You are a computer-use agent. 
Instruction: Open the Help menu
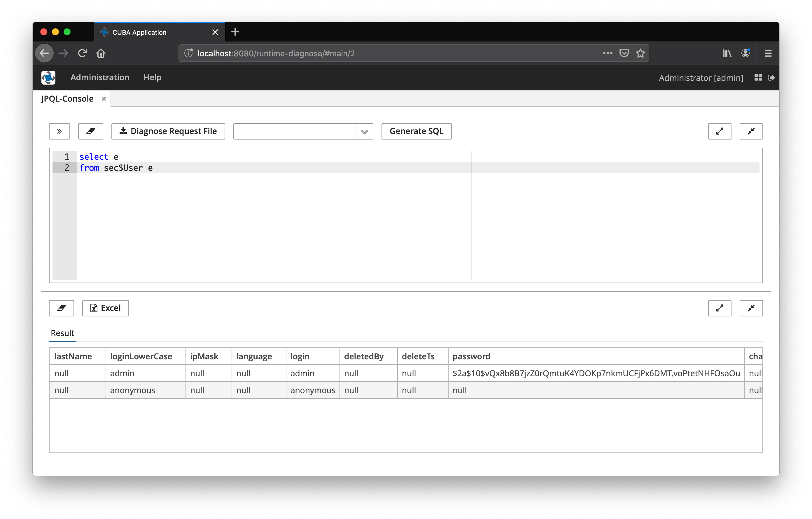pyautogui.click(x=153, y=78)
